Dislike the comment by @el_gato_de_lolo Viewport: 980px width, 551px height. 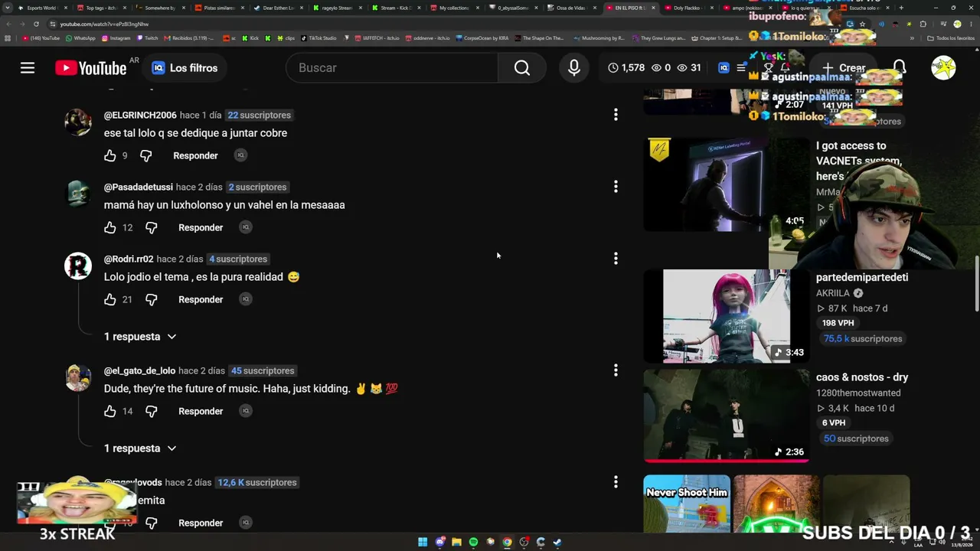[152, 411]
